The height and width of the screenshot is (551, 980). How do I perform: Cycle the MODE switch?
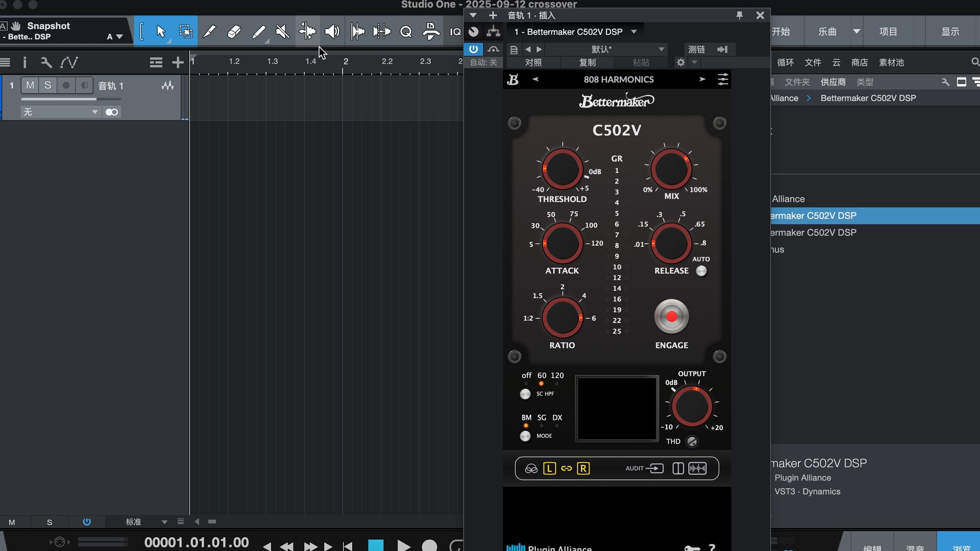[525, 436]
